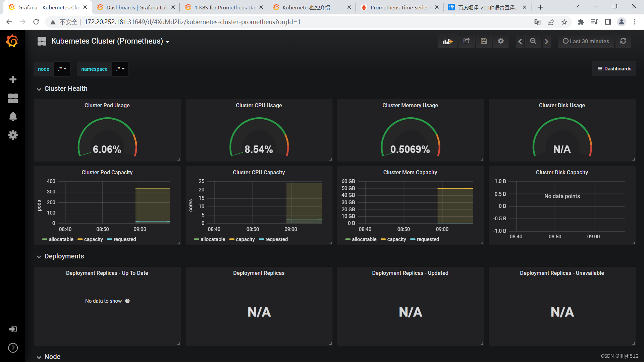Screen dimensions: 644x362
Task: Click the Sign in icon in sidebar
Action: pyautogui.click(x=13, y=329)
